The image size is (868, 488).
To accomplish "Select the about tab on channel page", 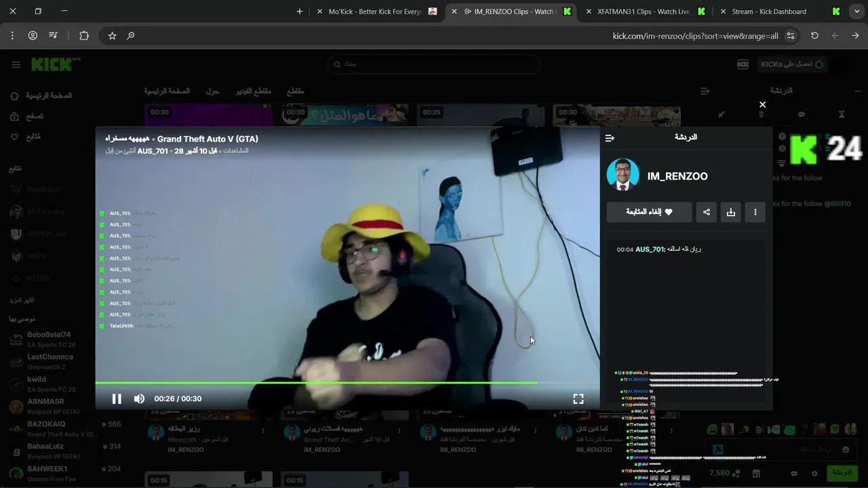I will point(212,91).
